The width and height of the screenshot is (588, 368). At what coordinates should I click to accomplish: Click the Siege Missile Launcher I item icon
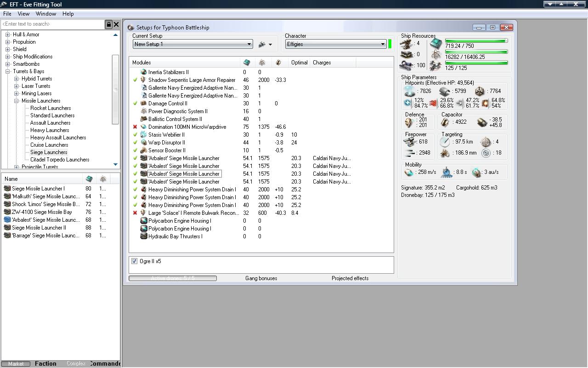pos(7,189)
